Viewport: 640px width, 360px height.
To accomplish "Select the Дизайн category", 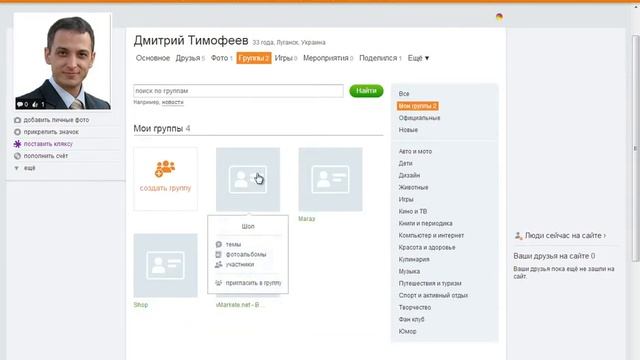I will coord(409,175).
